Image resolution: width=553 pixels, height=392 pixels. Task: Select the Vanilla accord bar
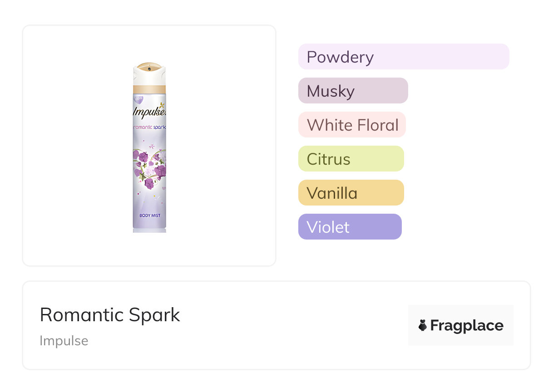(351, 193)
